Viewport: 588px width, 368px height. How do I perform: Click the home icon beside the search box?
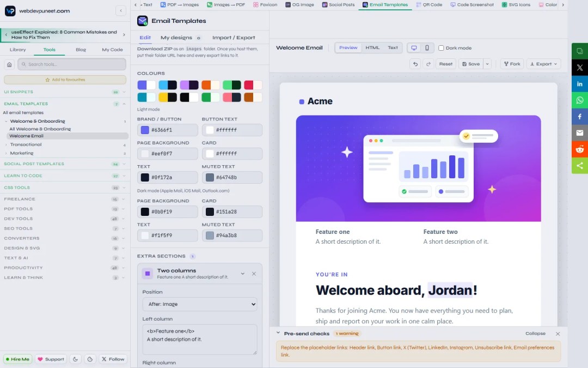point(9,64)
